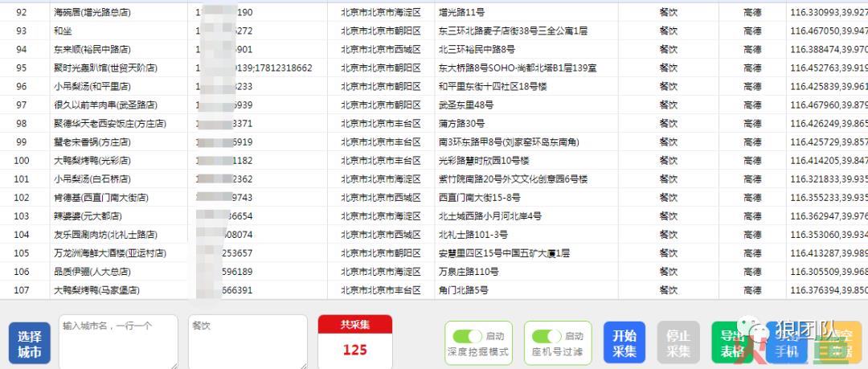Click the 餐饮 category cell in row 105

click(x=668, y=253)
